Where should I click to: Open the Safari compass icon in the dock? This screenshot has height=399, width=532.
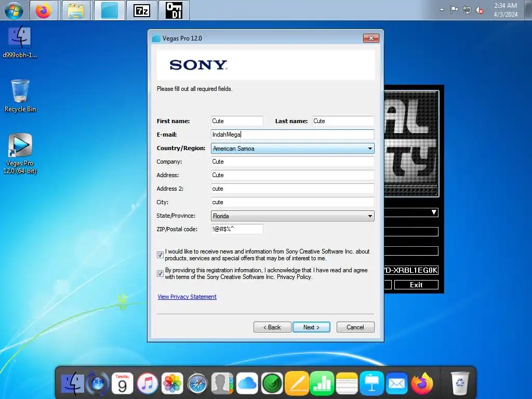pos(197,384)
